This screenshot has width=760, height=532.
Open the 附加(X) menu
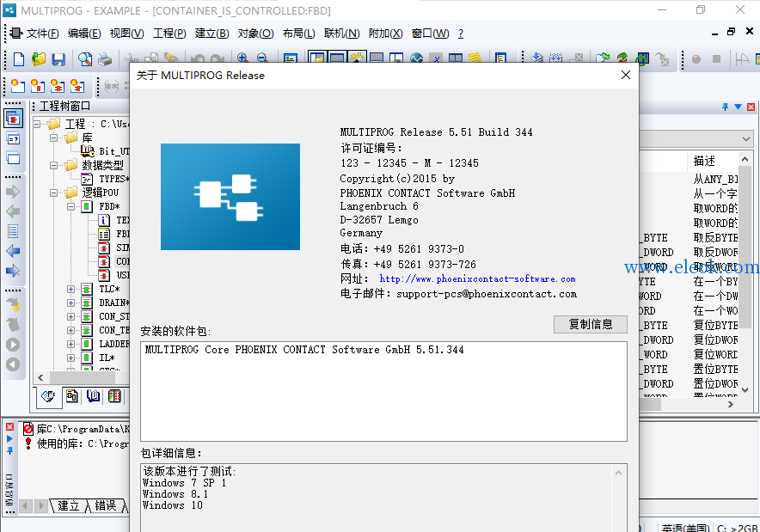point(385,34)
